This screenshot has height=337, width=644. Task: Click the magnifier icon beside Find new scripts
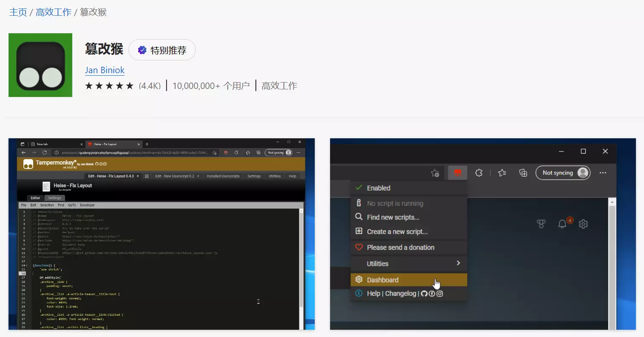pos(359,217)
